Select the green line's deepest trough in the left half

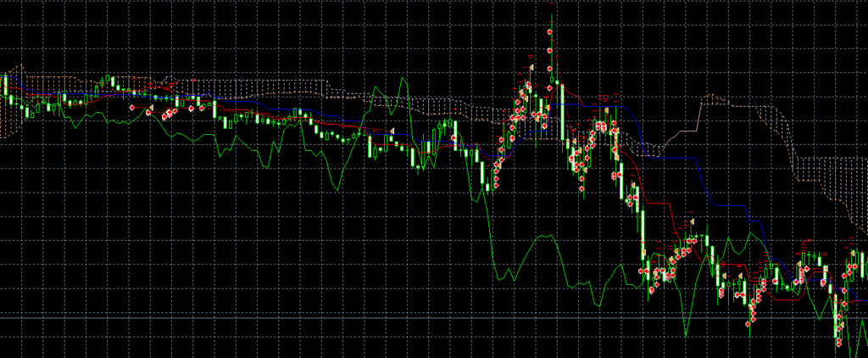tap(339, 190)
